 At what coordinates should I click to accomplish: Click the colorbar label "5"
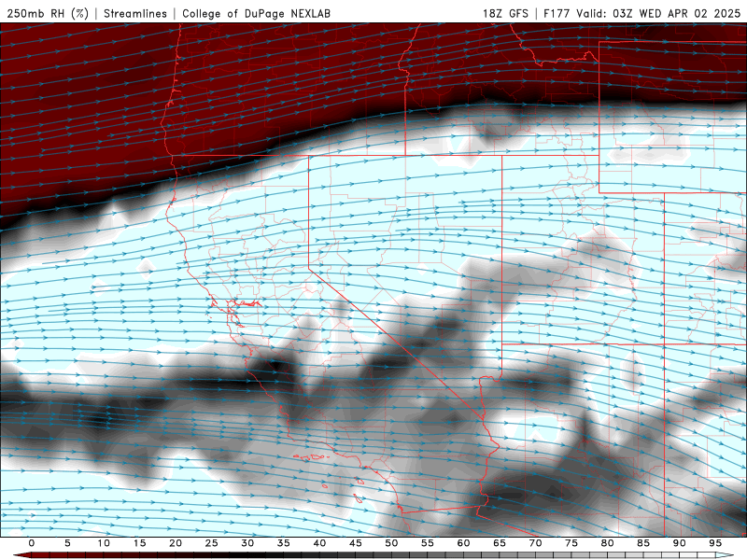[x=67, y=543]
